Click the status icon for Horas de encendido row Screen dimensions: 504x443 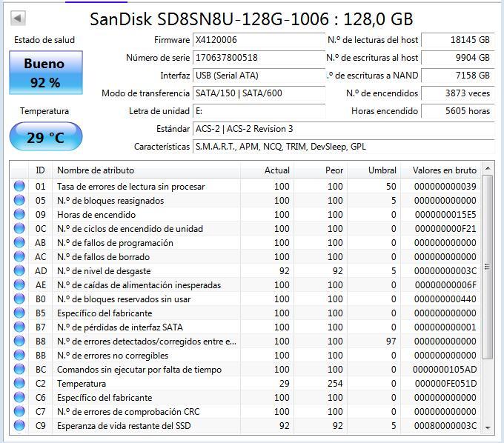pyautogui.click(x=19, y=215)
